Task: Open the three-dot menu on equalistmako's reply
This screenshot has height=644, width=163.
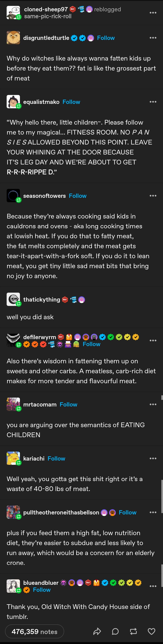Action: 153,102
